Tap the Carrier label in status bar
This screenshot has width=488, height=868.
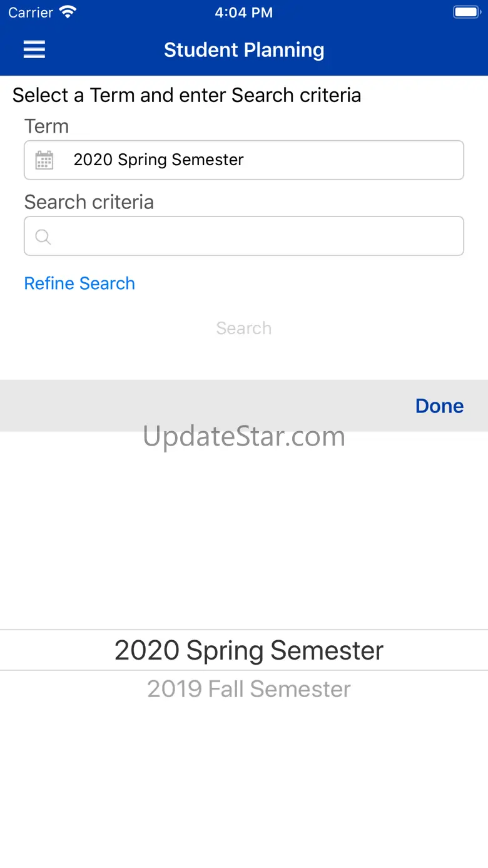(x=31, y=13)
